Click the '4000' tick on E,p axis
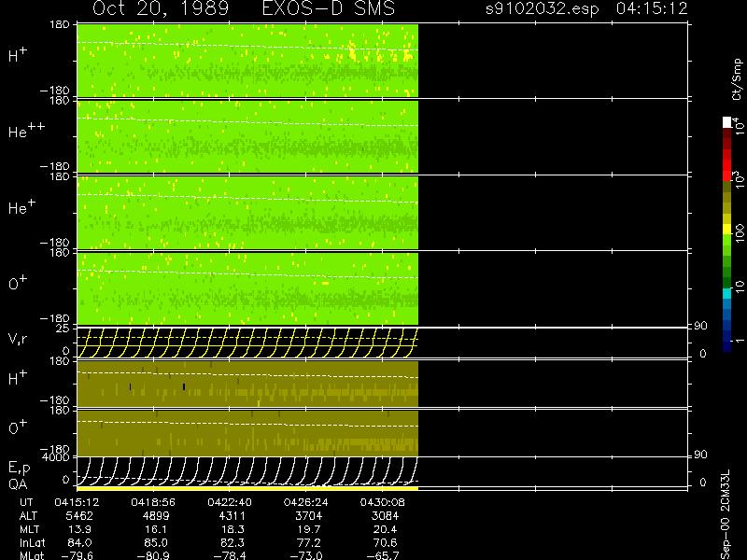 58,457
